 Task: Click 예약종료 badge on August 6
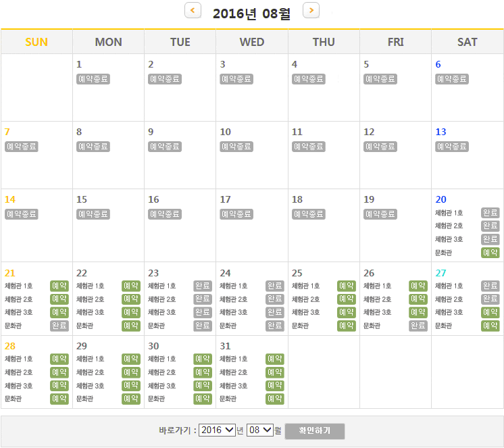[452, 79]
